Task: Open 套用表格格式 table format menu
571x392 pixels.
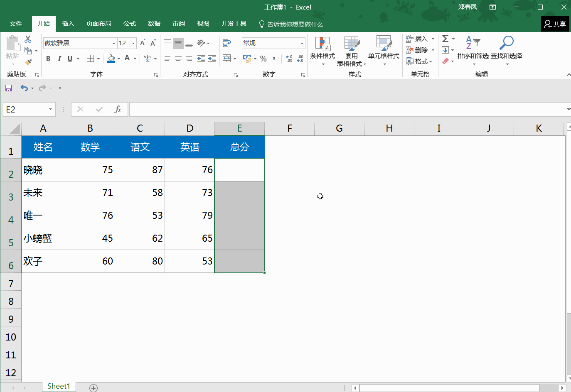Action: 352,51
